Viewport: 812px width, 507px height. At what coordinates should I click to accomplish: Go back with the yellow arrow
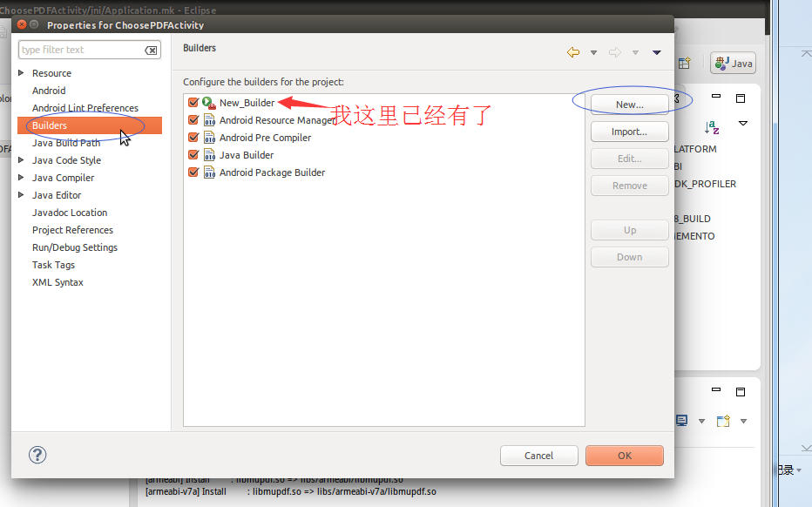[x=573, y=52]
